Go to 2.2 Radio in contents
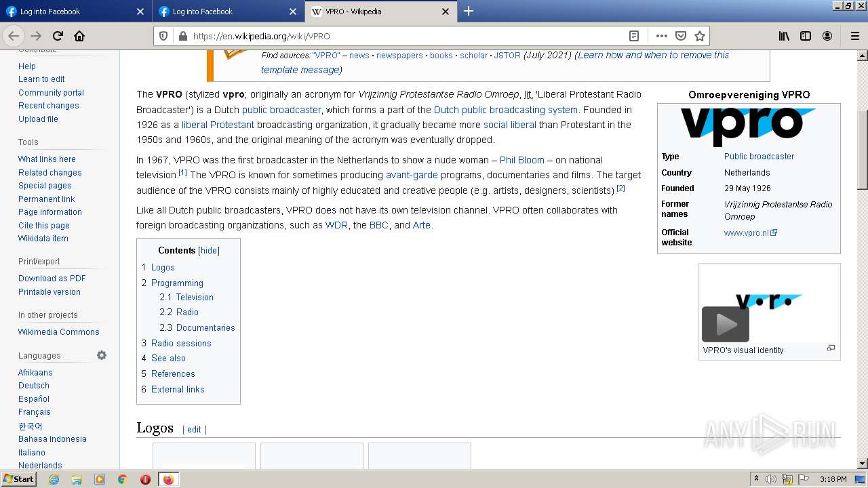The width and height of the screenshot is (868, 488). coord(179,312)
